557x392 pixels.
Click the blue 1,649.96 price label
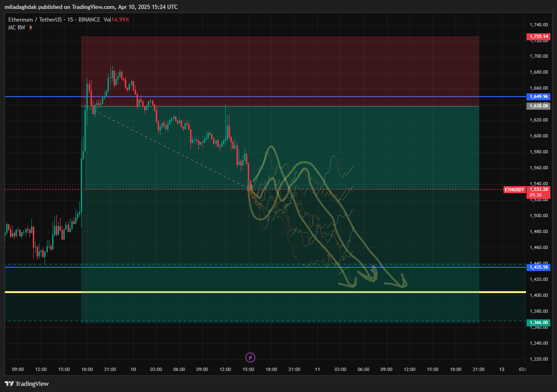[x=538, y=97]
